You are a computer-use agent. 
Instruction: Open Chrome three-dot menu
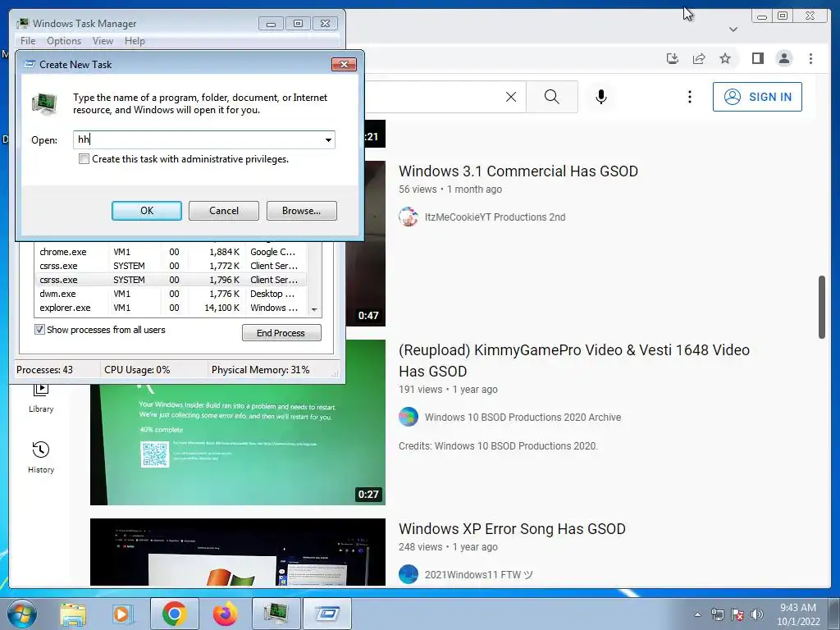coord(810,58)
